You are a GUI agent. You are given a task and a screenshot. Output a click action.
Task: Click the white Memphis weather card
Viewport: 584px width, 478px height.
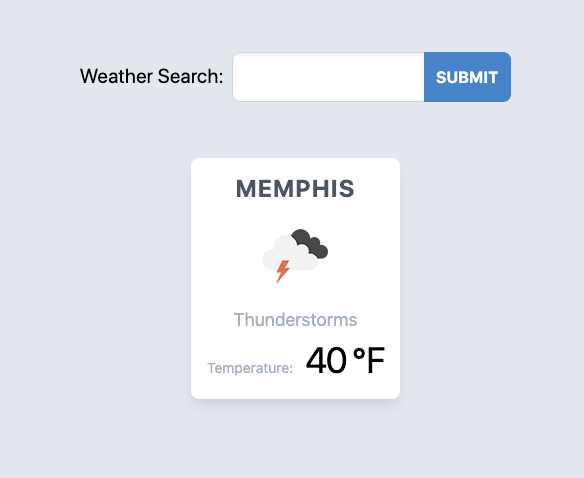pyautogui.click(x=295, y=278)
